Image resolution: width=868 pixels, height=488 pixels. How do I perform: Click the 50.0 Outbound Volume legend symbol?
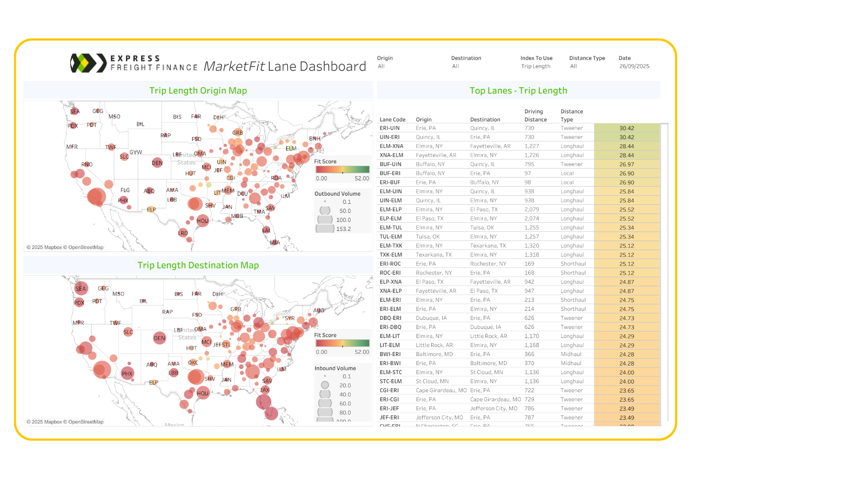coord(325,211)
